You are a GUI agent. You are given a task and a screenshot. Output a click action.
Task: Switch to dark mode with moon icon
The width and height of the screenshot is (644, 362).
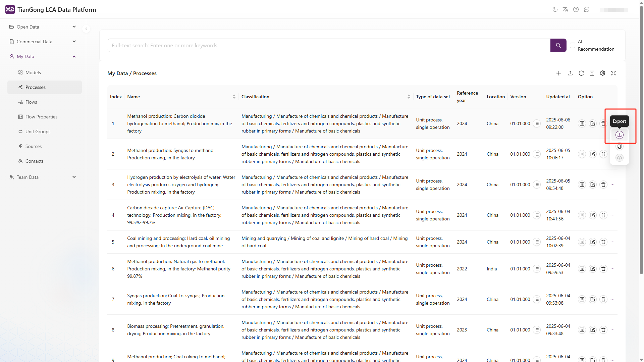tap(555, 9)
